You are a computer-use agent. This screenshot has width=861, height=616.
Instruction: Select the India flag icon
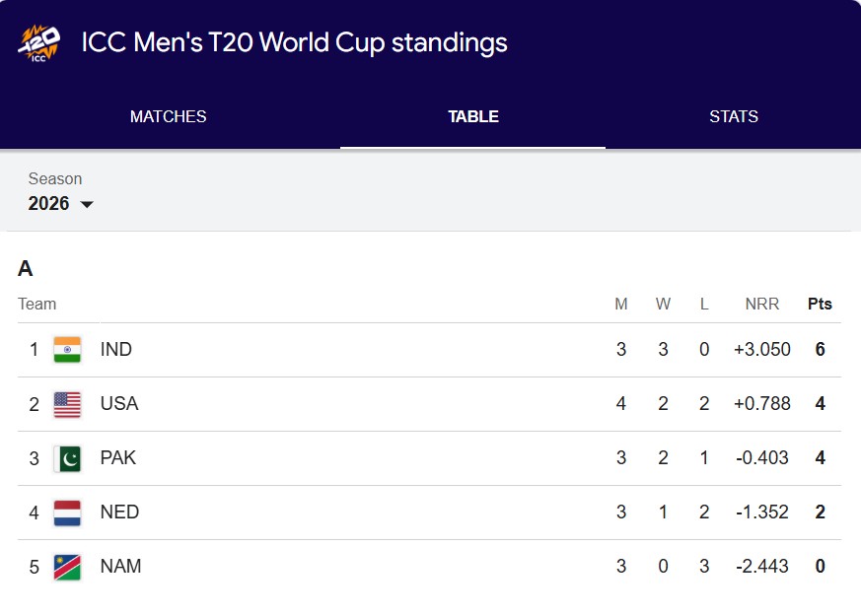[x=66, y=349]
